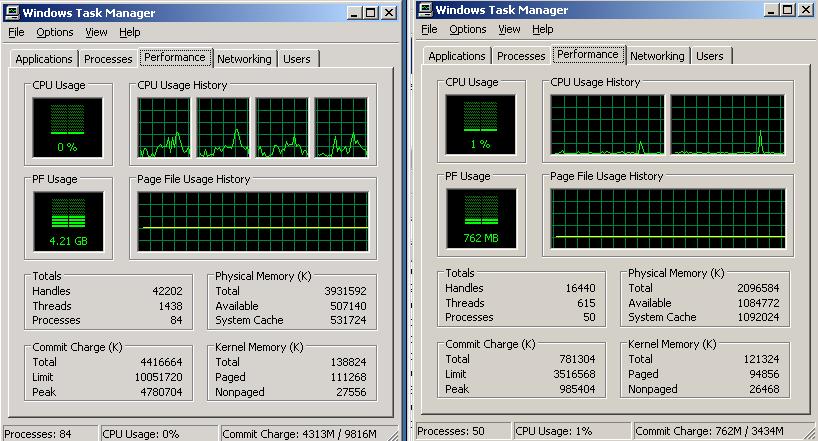
Task: Click Available memory value 1084772
Action: [x=758, y=303]
